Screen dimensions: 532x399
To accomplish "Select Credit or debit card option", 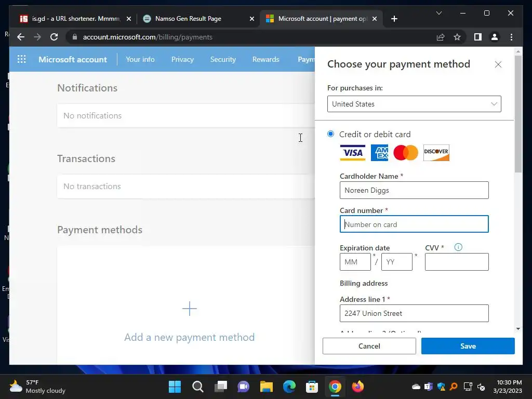I will click(x=330, y=134).
